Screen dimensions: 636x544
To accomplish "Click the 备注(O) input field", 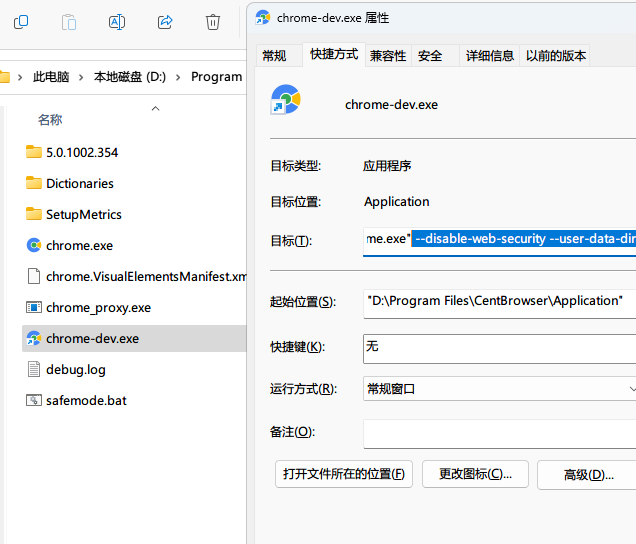I will pos(500,434).
